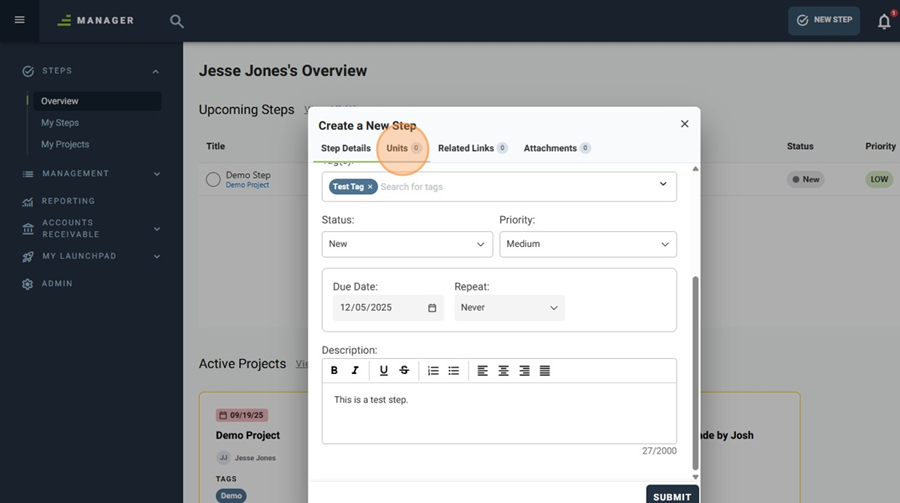Click the Status column header
Viewport: 900px width, 503px height.
[x=800, y=146]
